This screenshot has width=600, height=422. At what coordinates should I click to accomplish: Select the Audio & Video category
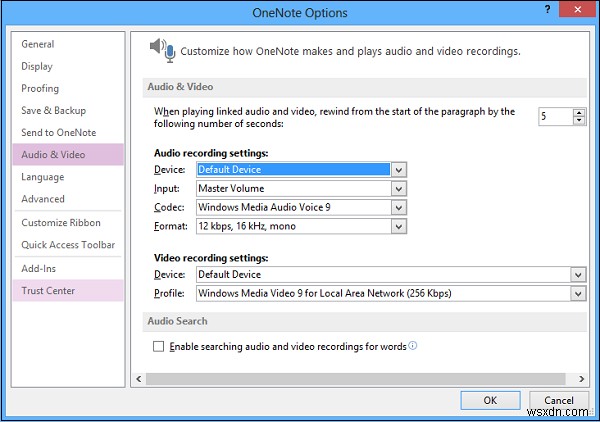point(68,155)
